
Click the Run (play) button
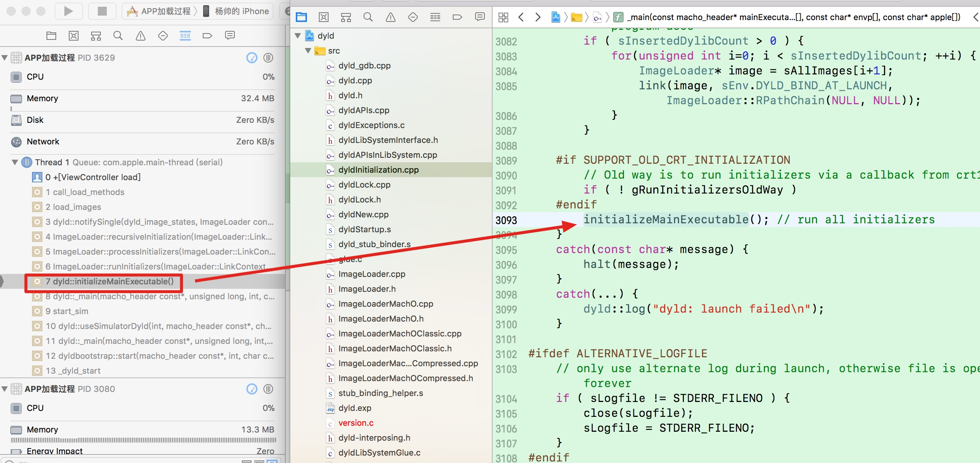point(68,11)
